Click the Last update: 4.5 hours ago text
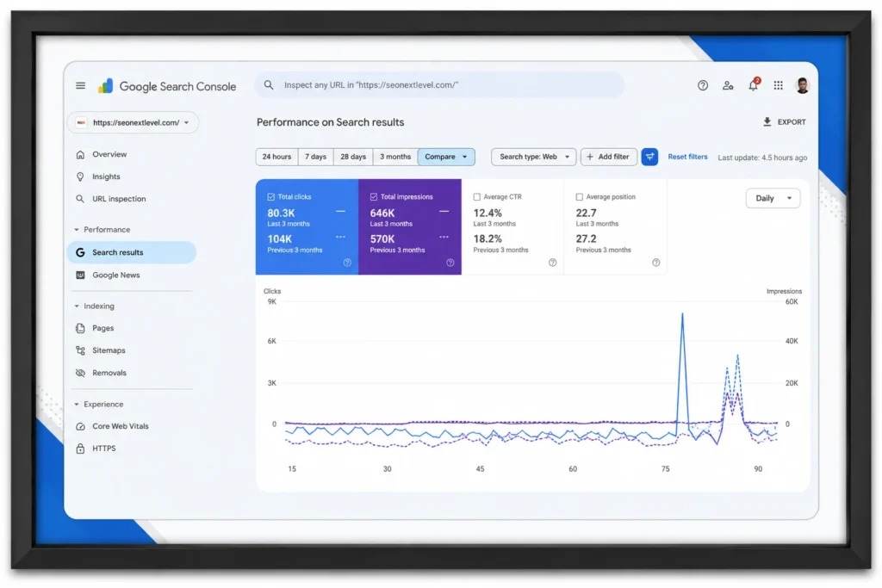The height and width of the screenshot is (588, 882). tap(762, 158)
